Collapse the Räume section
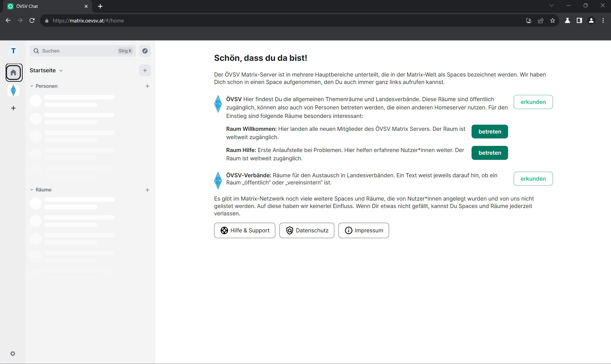 32,190
